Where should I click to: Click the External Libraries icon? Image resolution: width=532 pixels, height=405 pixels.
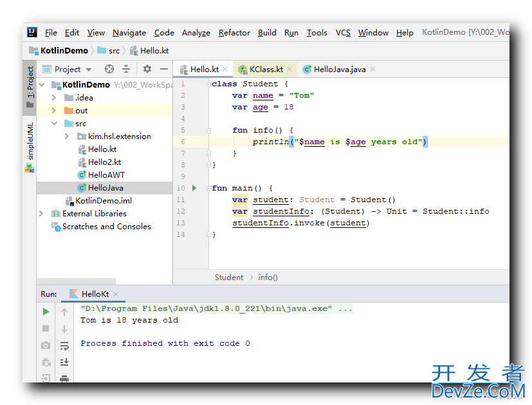point(55,214)
